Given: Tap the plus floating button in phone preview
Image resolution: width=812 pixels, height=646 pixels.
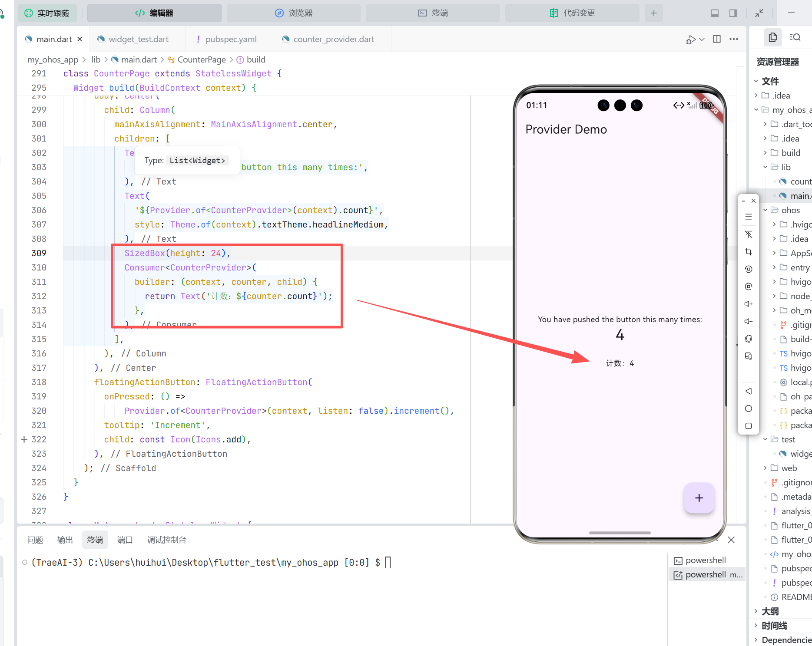Looking at the screenshot, I should coord(699,498).
